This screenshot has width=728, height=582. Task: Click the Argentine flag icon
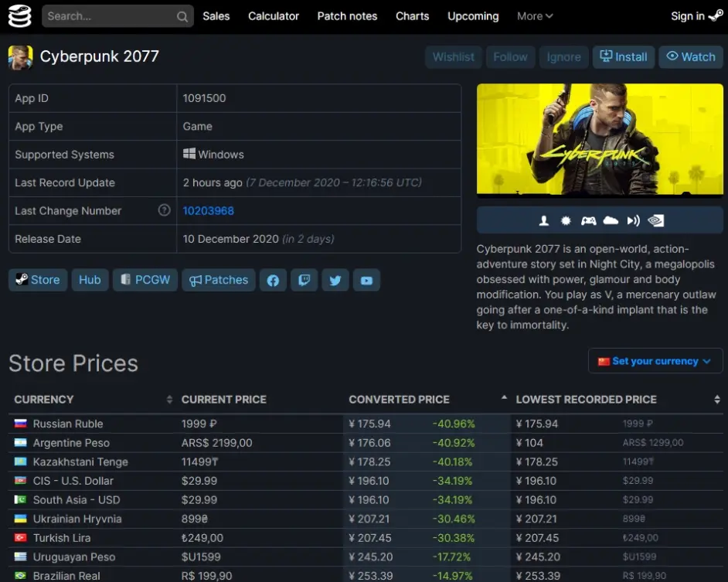pos(20,442)
